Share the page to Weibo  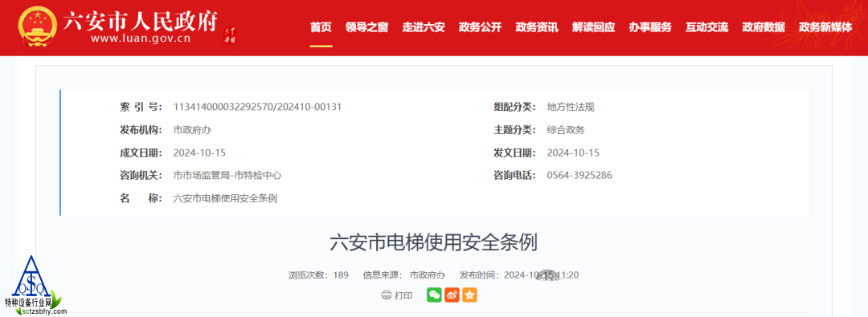pos(452,295)
